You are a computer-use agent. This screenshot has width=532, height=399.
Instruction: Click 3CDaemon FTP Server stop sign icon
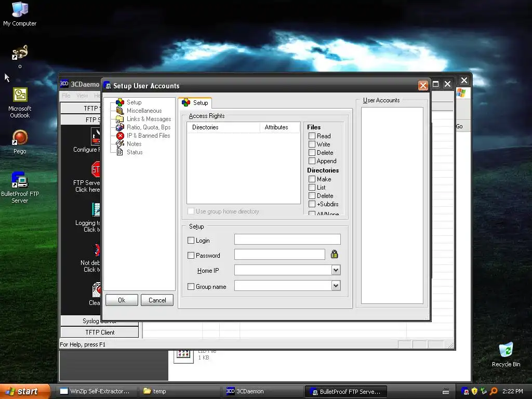point(96,169)
